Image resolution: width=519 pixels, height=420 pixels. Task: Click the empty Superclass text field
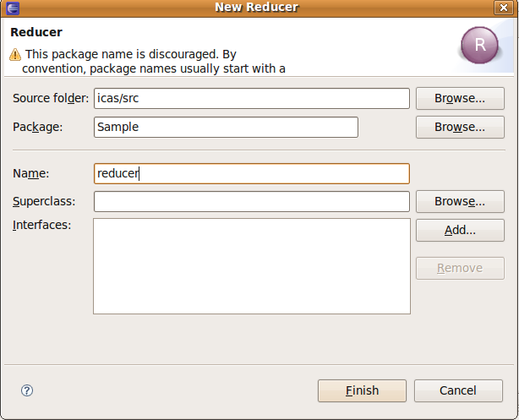point(252,201)
